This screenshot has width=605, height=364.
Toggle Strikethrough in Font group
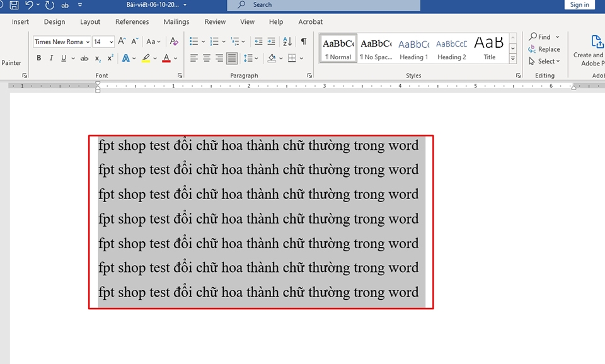[84, 59]
